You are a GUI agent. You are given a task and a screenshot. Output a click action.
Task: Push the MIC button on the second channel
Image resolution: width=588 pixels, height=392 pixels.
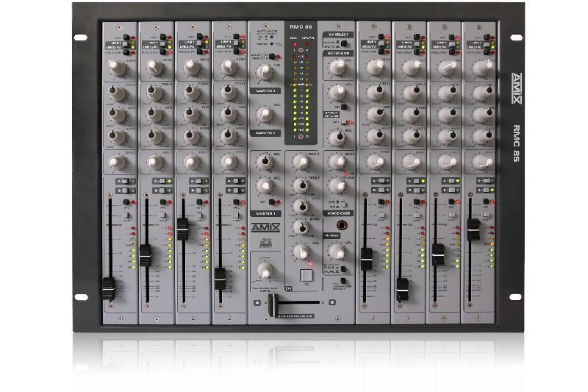pos(163,37)
